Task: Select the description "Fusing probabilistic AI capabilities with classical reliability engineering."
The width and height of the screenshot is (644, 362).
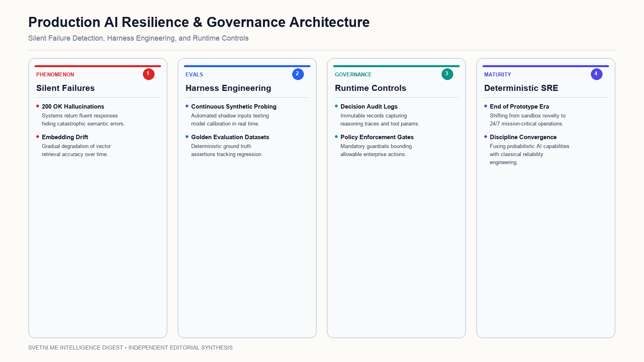Action: click(530, 154)
